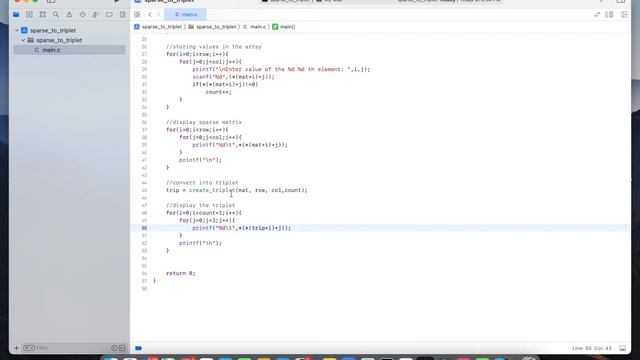Open the Debug navigator
Viewport: 640px width, 360px height.
pos(96,15)
